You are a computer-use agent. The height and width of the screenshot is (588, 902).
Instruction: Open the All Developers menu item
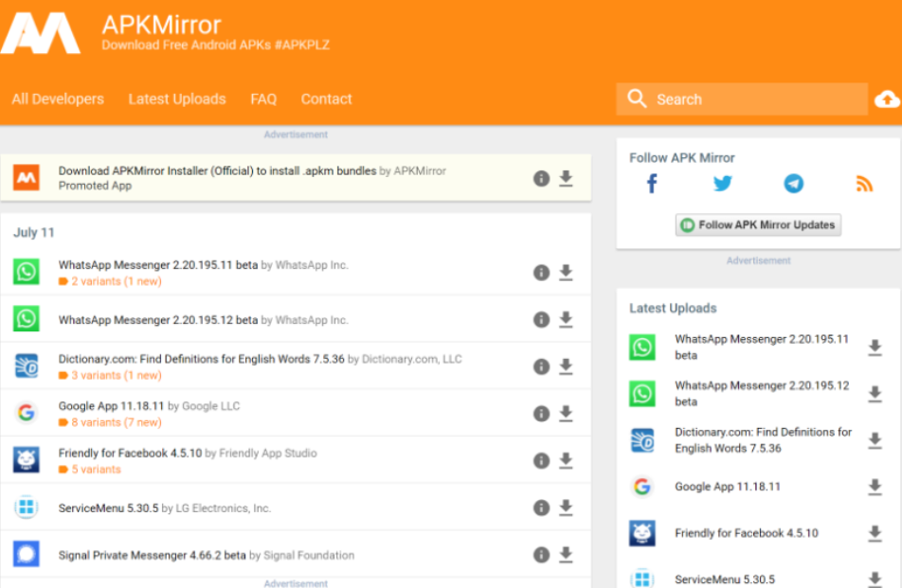tap(58, 98)
